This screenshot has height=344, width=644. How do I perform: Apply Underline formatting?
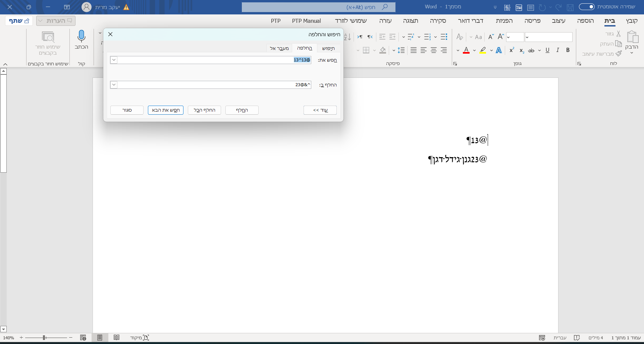547,50
